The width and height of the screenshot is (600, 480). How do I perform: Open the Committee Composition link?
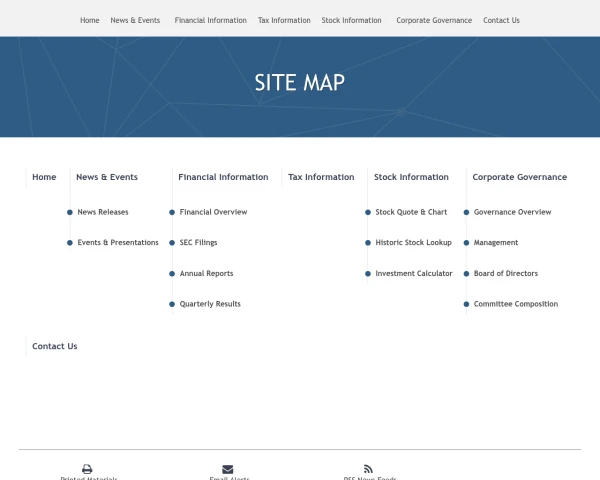point(515,304)
